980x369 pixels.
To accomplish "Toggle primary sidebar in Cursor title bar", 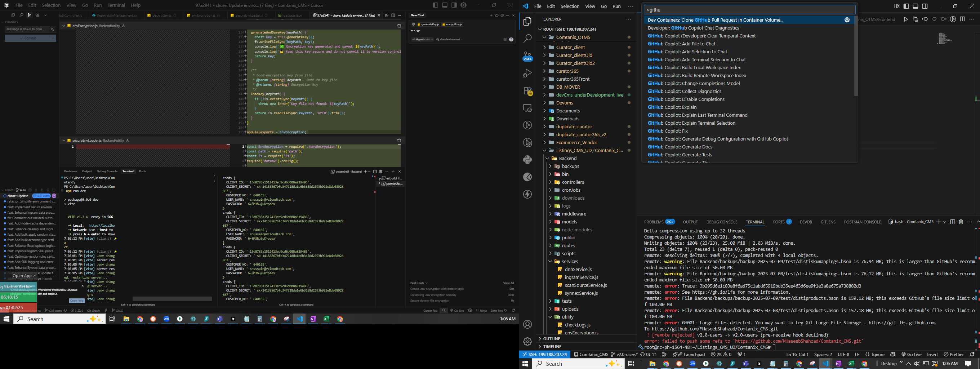I will 435,5.
